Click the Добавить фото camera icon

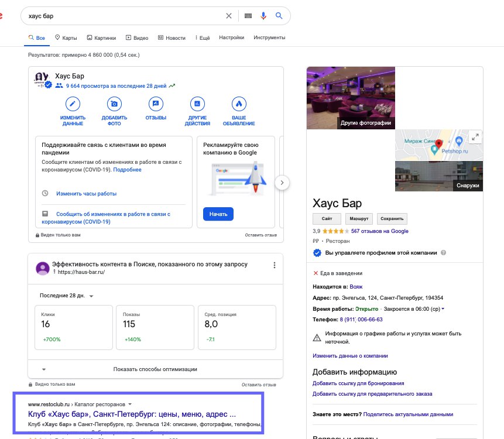click(114, 104)
